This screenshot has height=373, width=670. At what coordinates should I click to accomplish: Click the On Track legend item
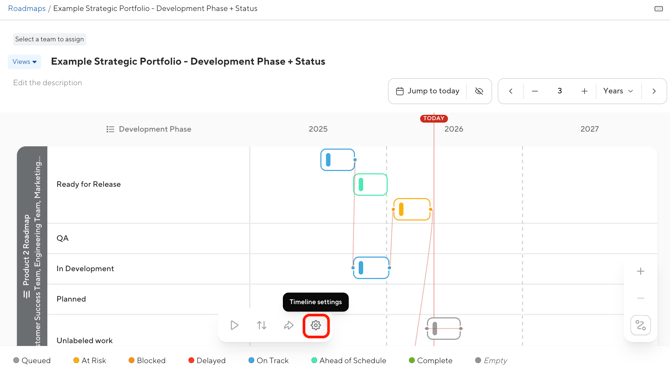coord(268,361)
